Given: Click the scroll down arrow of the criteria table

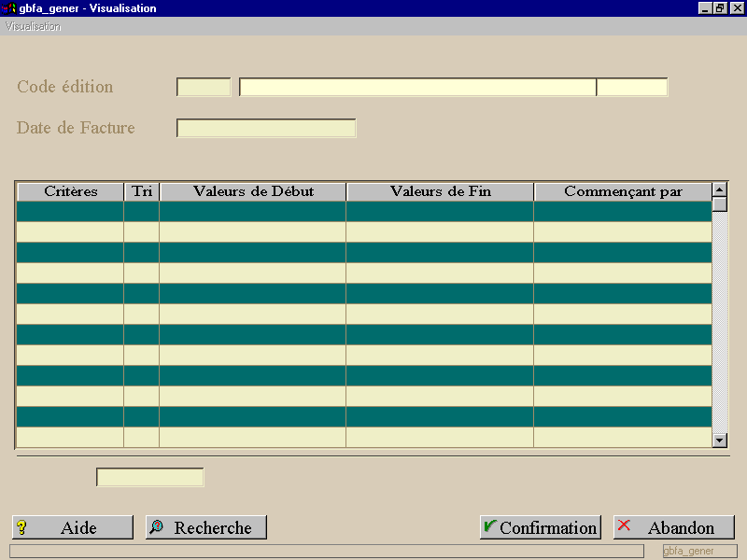Looking at the screenshot, I should (x=719, y=440).
